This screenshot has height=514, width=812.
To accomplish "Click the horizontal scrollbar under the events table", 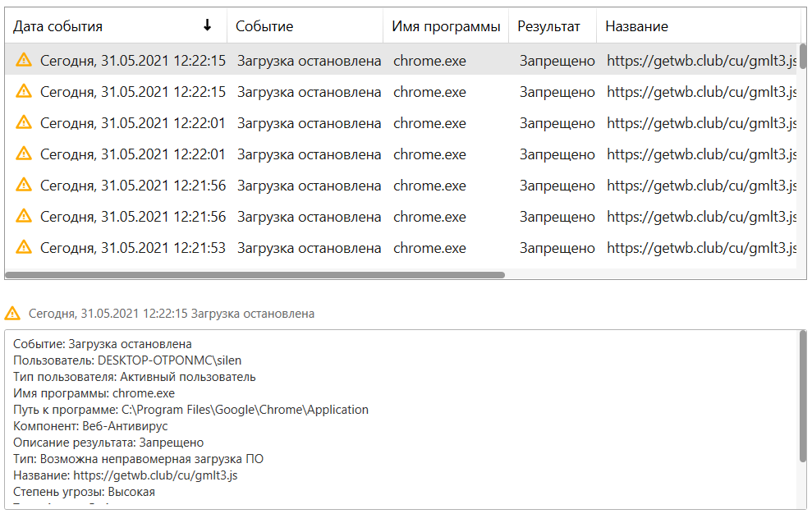I will (255, 275).
